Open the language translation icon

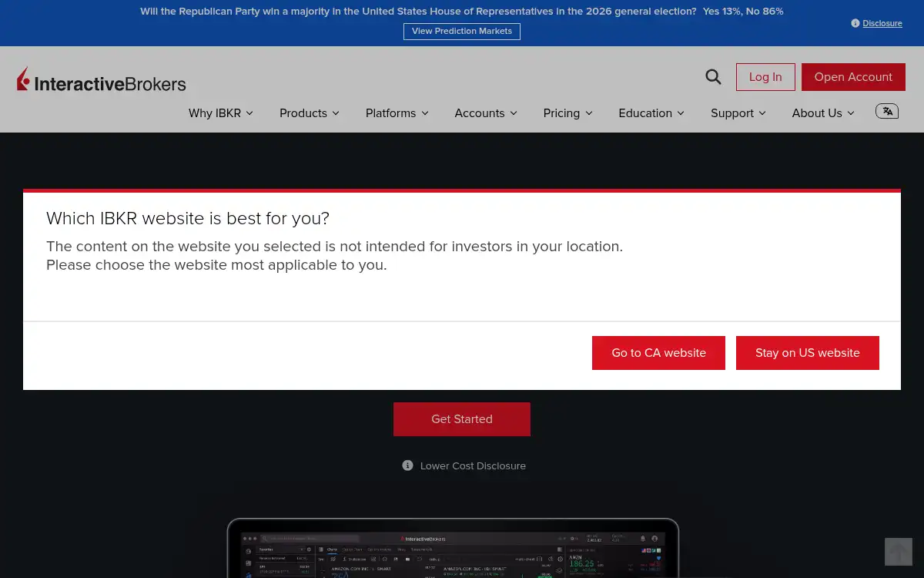pos(887,112)
